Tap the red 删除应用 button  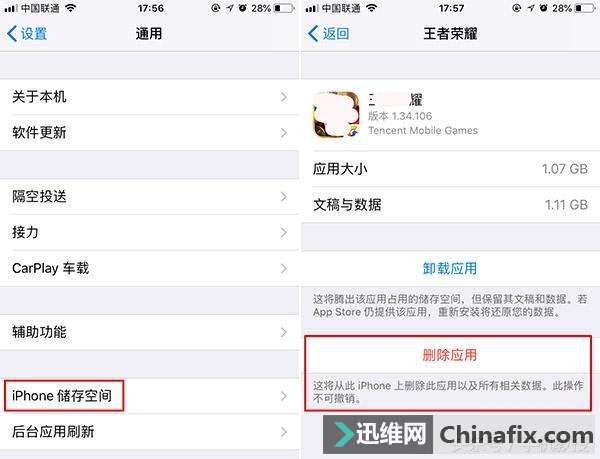pyautogui.click(x=450, y=355)
